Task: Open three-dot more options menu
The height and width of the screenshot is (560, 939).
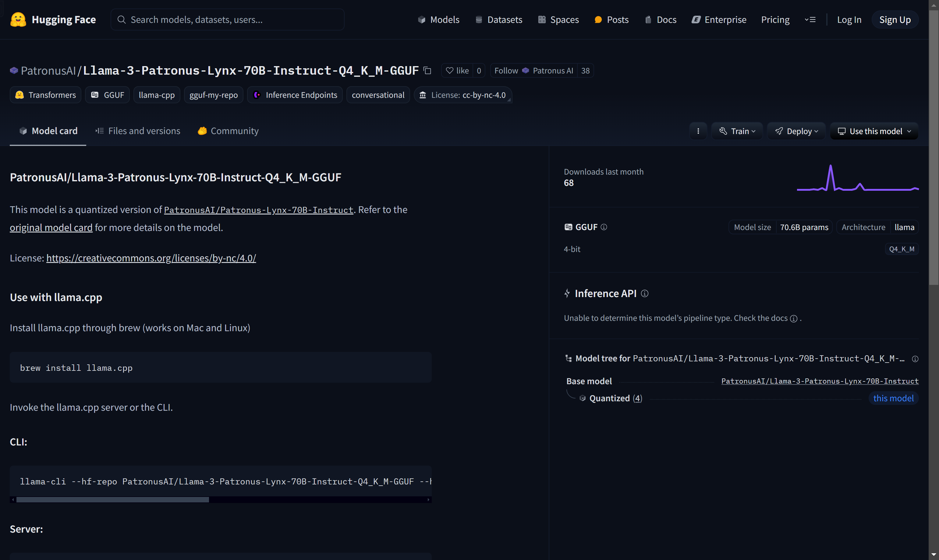Action: pos(698,131)
